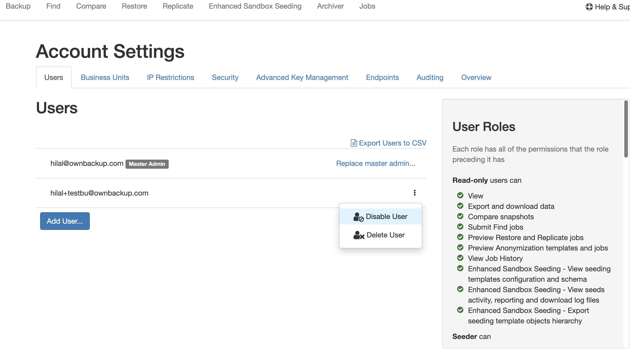Select Delete User menu entry

click(x=385, y=235)
